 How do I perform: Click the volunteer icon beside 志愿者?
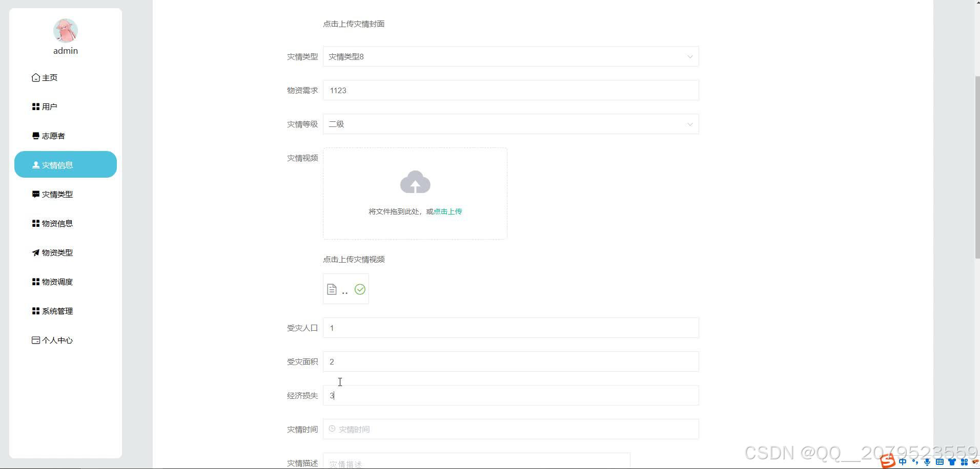(35, 135)
